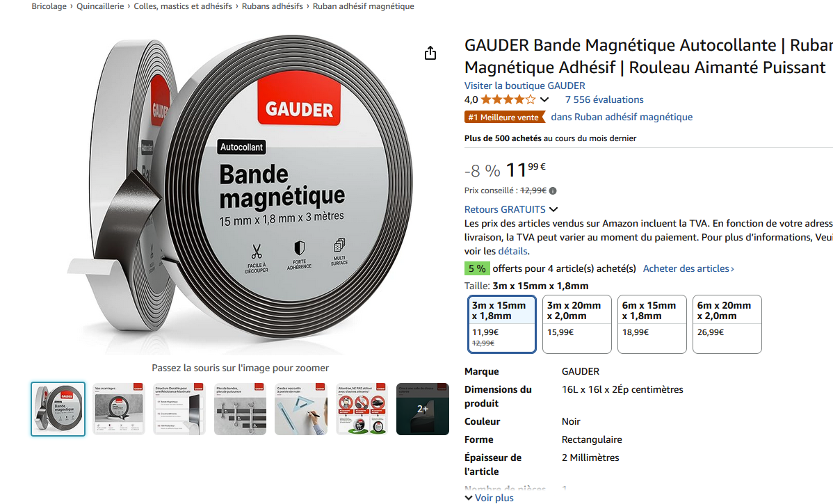The height and width of the screenshot is (504, 833).
Task: Visit the GAUDER boutique link
Action: click(x=524, y=86)
